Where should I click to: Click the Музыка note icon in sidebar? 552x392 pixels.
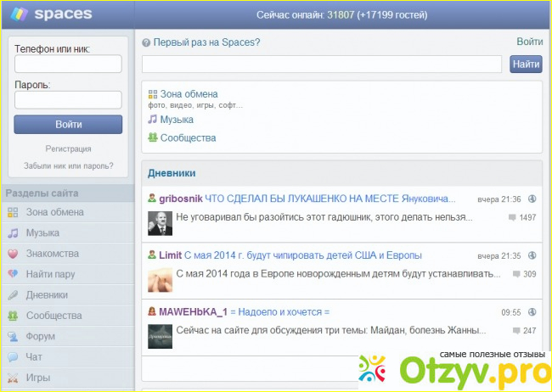pyautogui.click(x=13, y=232)
